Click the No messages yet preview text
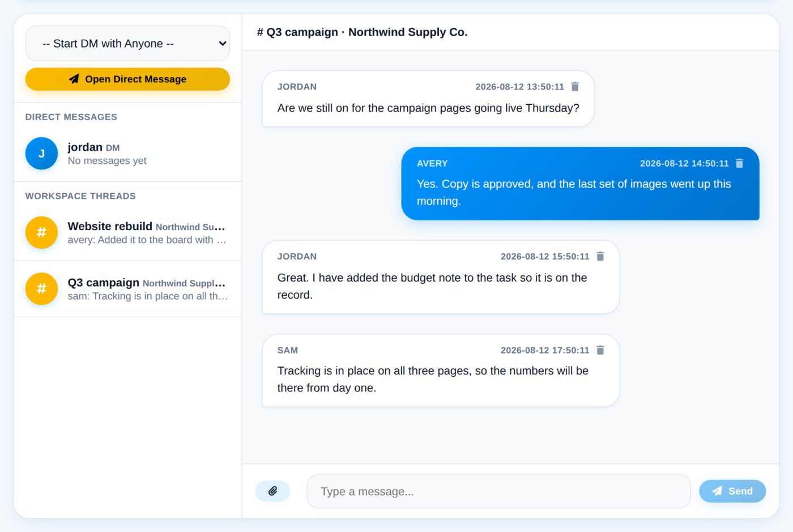The image size is (793, 532). 107,161
